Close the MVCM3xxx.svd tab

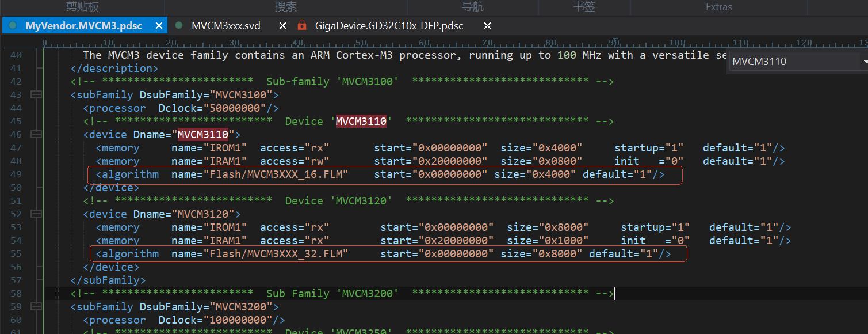click(282, 26)
